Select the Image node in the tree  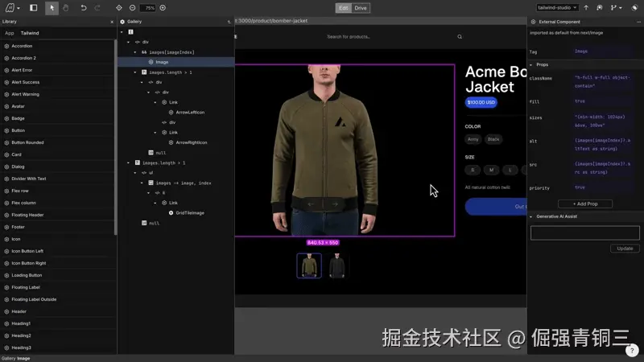pos(176,62)
